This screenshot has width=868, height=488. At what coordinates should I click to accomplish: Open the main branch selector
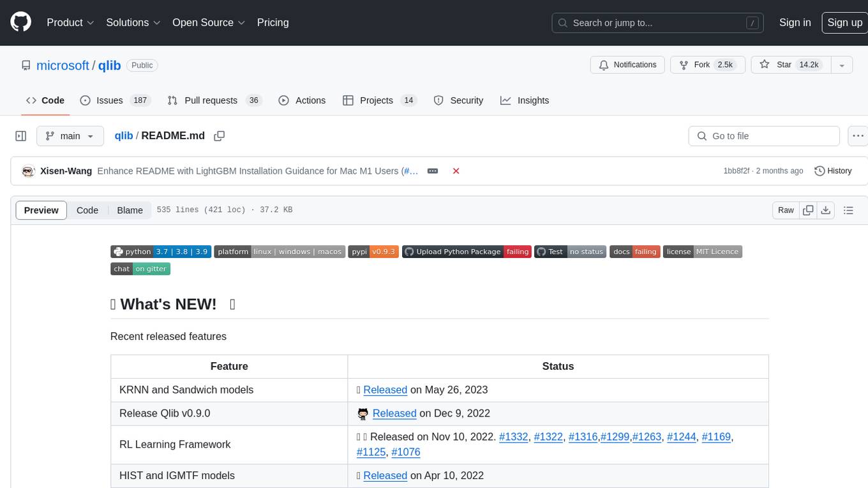[x=70, y=136]
